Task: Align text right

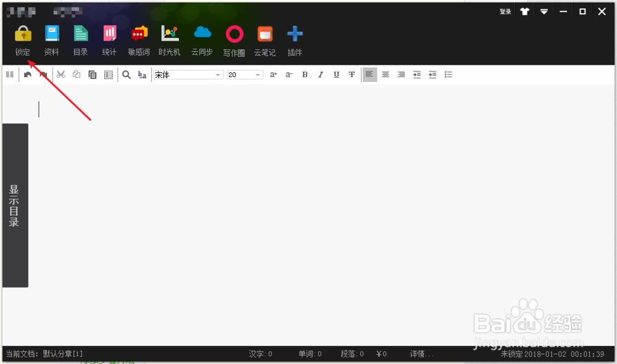Action: [x=402, y=75]
